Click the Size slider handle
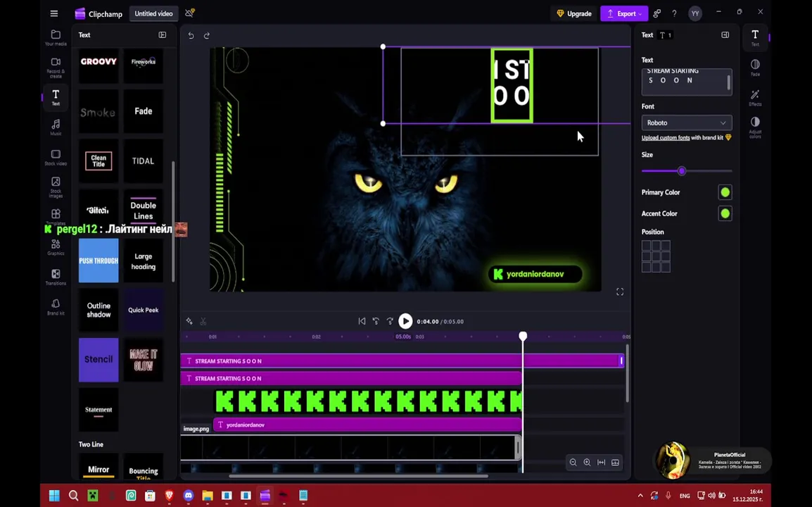 coord(682,171)
